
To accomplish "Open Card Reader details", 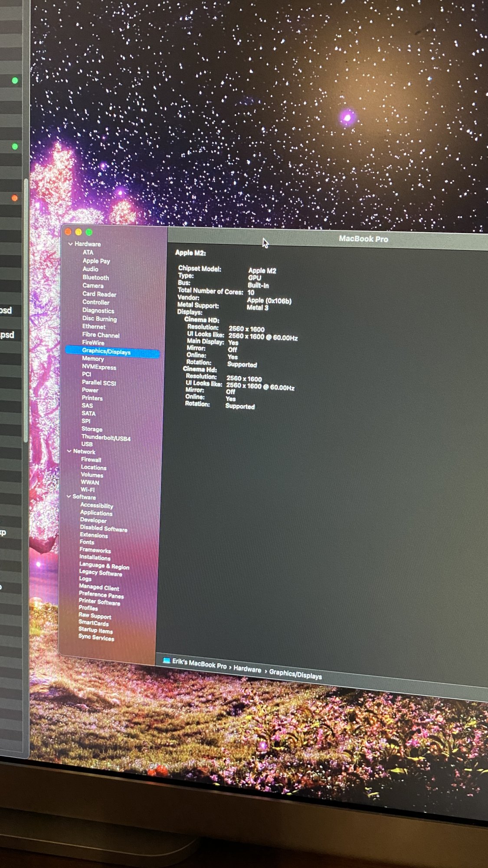I will 99,294.
